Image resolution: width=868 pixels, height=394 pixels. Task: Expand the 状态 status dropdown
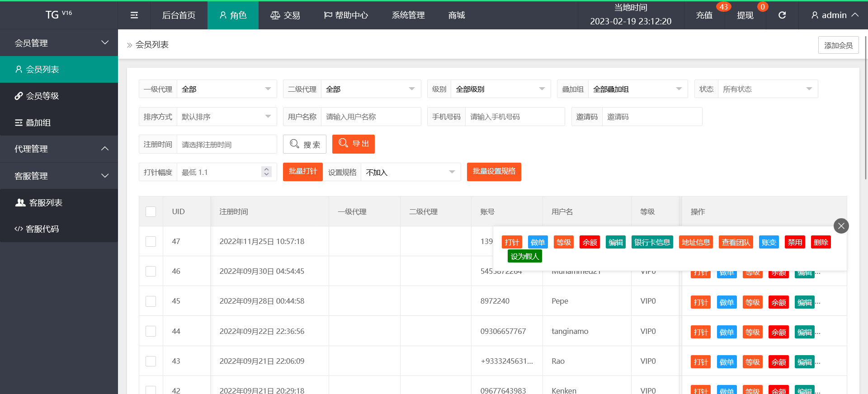click(767, 89)
